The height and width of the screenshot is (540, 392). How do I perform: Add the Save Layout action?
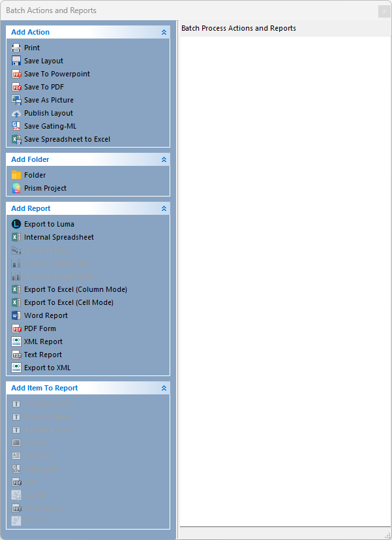(x=37, y=61)
